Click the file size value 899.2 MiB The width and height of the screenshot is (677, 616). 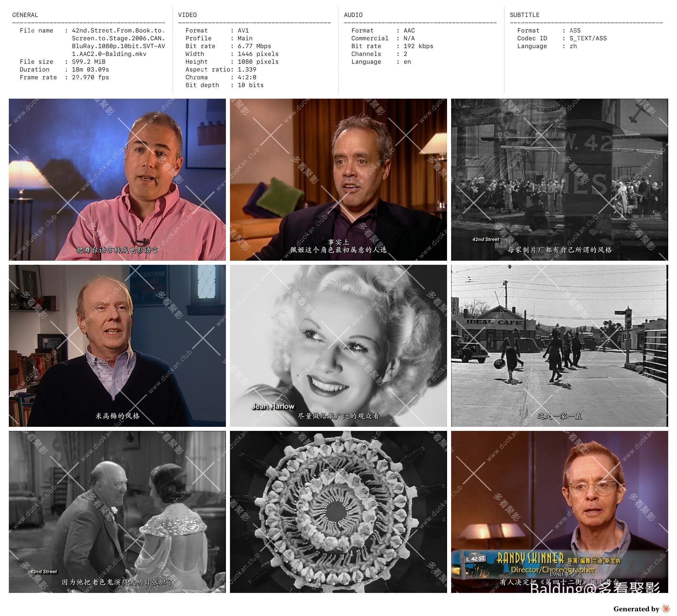tap(89, 62)
